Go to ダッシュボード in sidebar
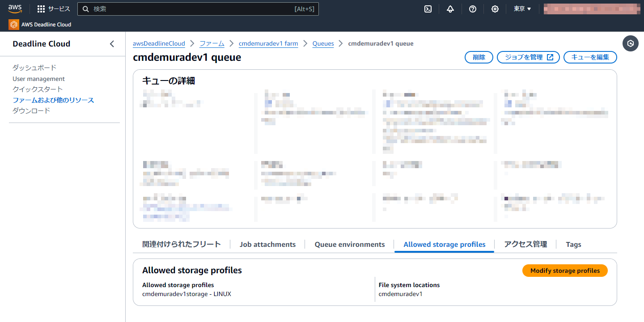Viewport: 644px width, 322px height. coord(34,68)
